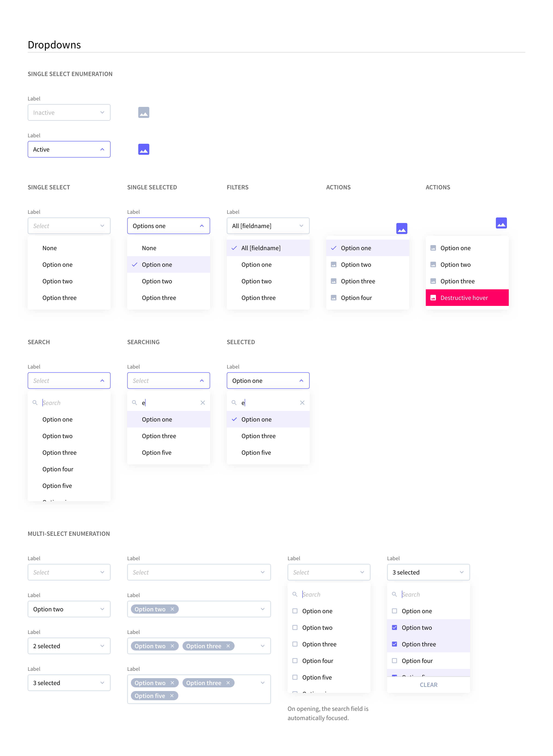Open the 3 selected dropdown with search list

(428, 572)
